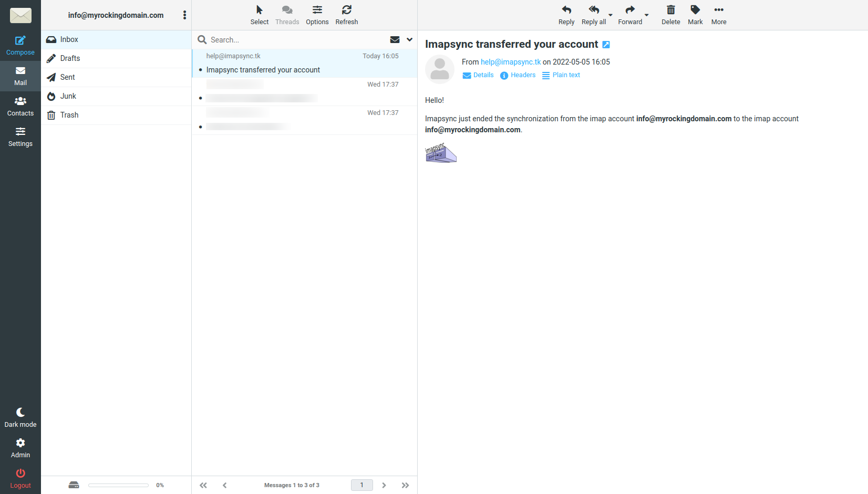This screenshot has height=494, width=868.
Task: Show message Details
Action: [478, 75]
